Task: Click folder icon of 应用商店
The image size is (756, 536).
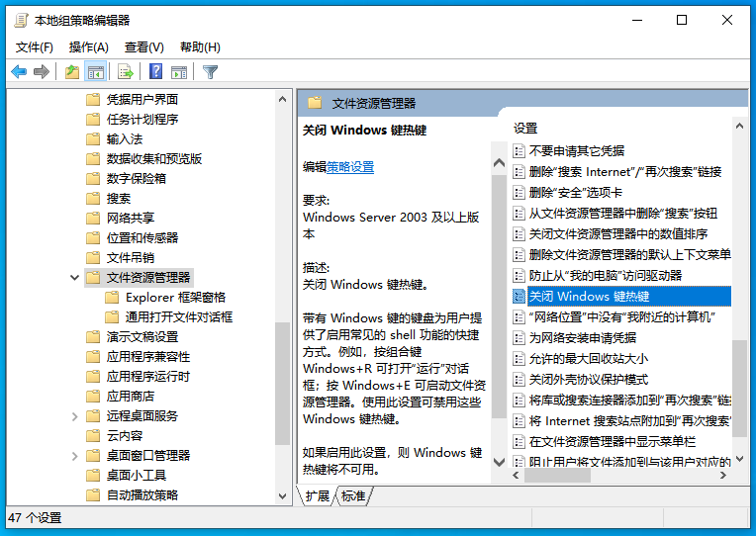Action: tap(93, 397)
